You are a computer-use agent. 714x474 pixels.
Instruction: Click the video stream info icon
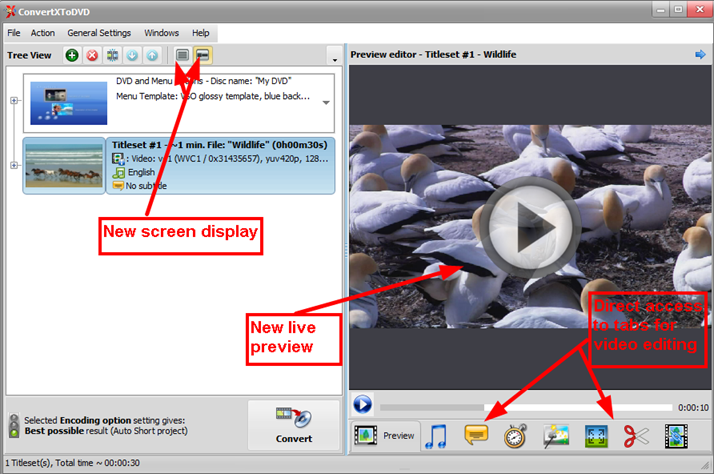pos(118,159)
